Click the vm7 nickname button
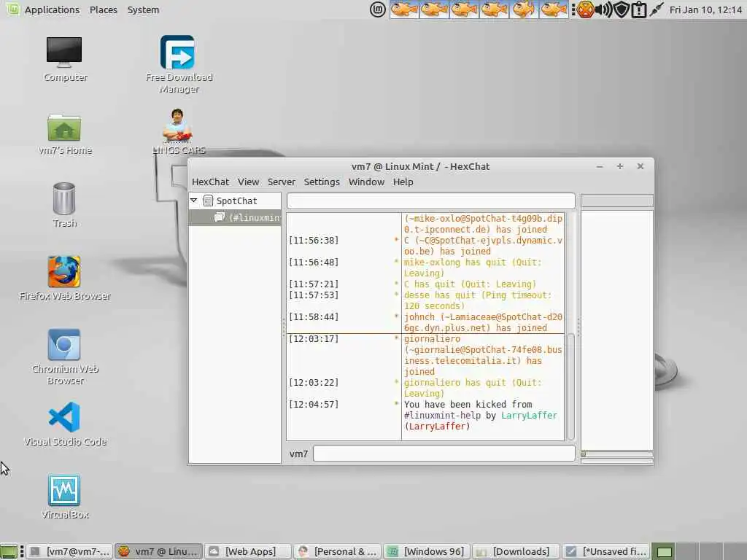747x560 pixels. (298, 454)
